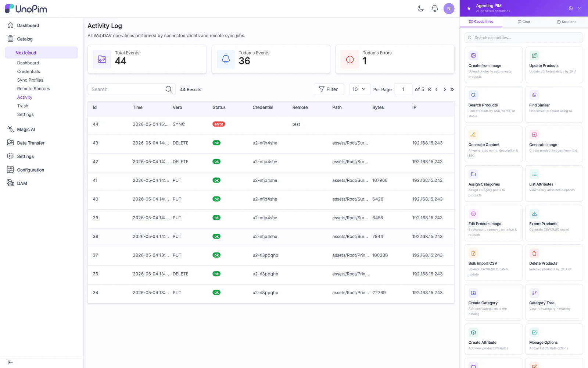Screen dimensions: 588x368
Task: Open Export Products capability
Action: click(554, 223)
